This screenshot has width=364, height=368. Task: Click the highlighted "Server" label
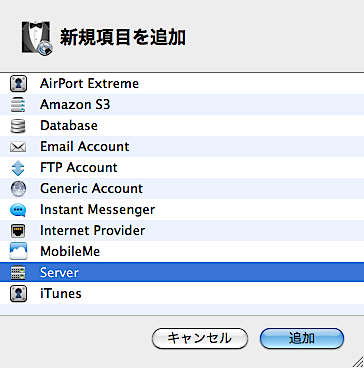tap(59, 273)
